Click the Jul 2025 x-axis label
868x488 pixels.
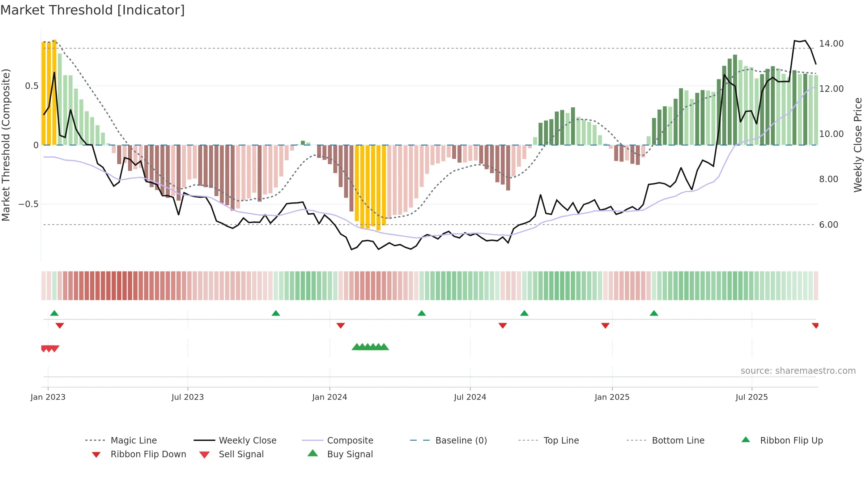click(752, 397)
